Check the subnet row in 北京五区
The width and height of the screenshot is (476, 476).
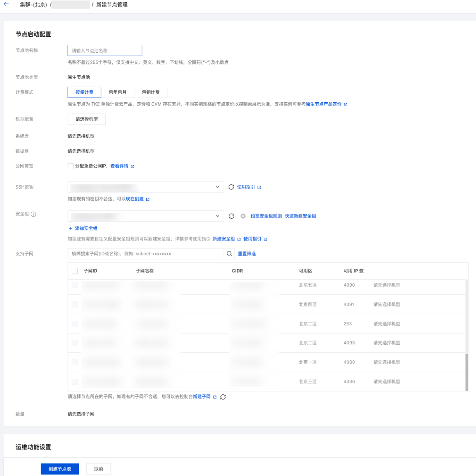coord(75,285)
